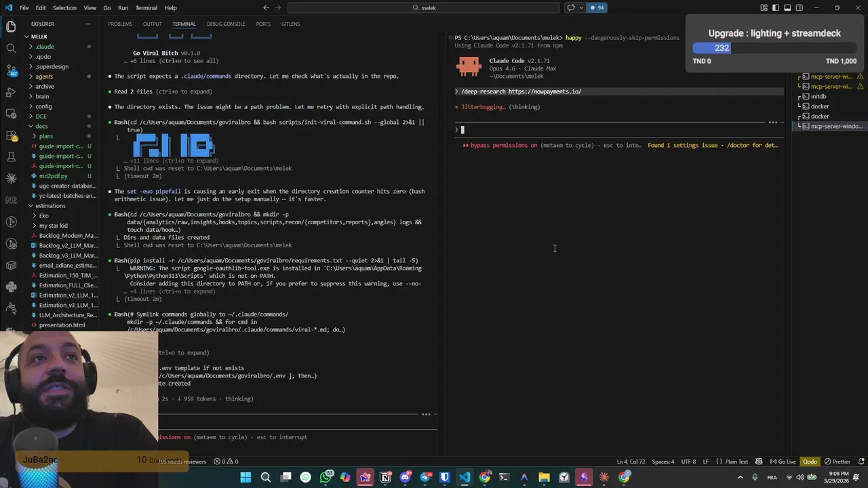Show hidden system tray icons

point(739,477)
